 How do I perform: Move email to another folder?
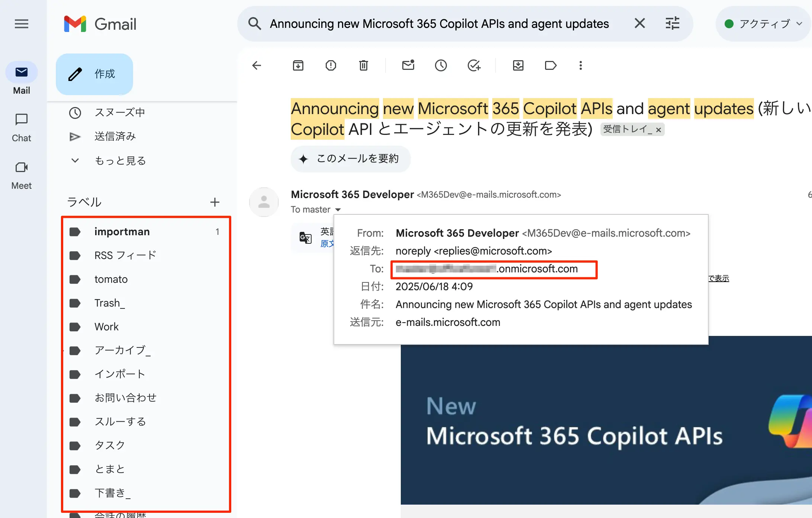coord(518,66)
